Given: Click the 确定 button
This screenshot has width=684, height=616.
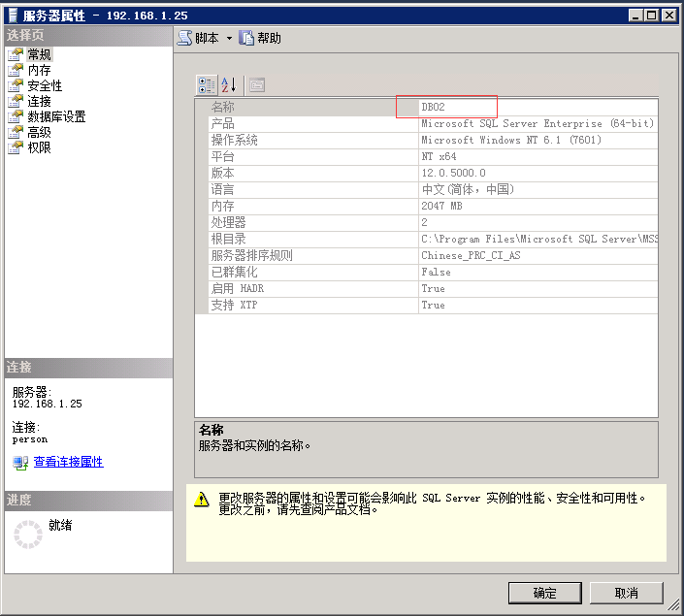Looking at the screenshot, I should tap(545, 593).
